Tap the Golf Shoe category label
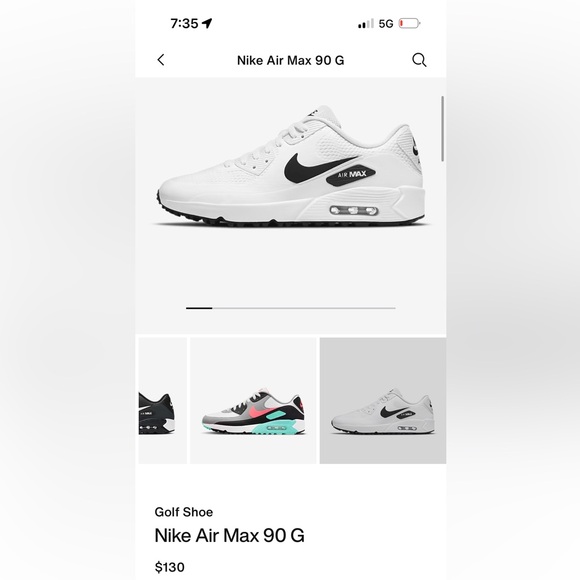The width and height of the screenshot is (580, 580). click(x=184, y=512)
